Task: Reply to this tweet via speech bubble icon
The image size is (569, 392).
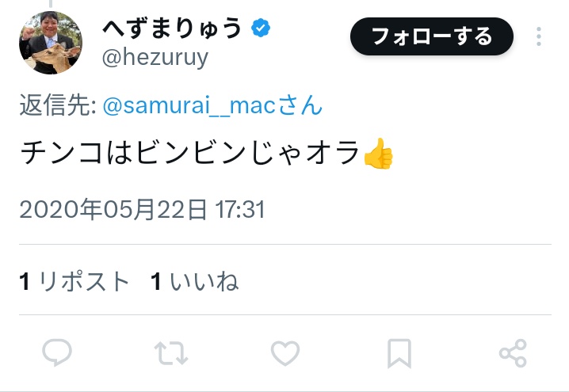Action: coord(56,353)
